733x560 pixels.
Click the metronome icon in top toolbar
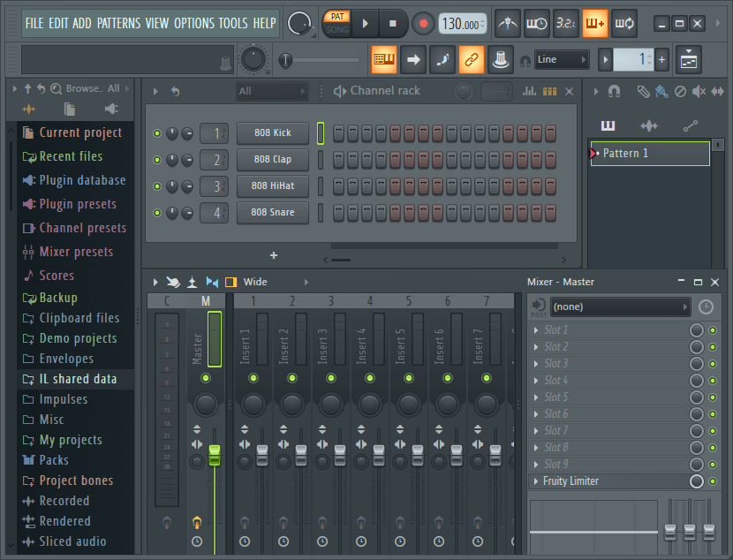click(x=507, y=23)
